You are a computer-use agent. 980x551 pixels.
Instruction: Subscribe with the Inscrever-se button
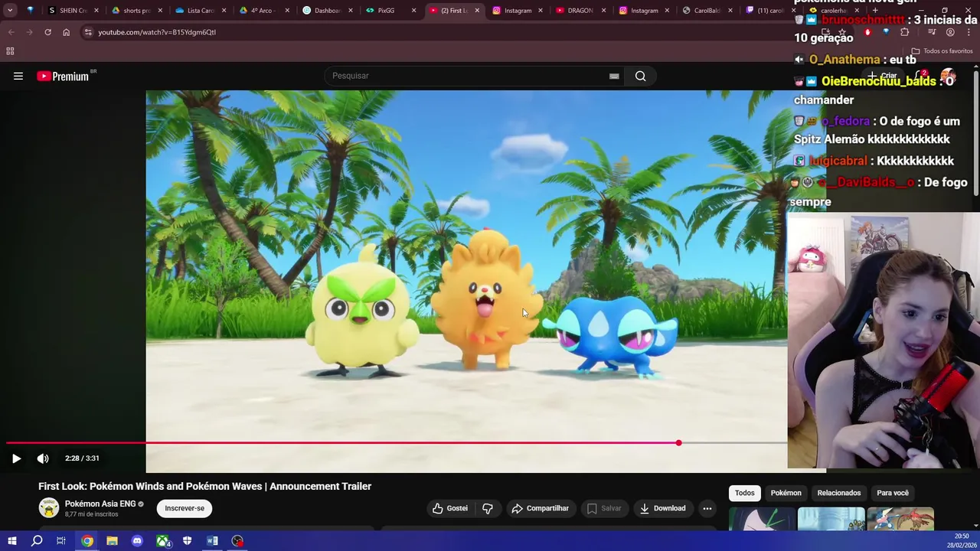coord(185,508)
